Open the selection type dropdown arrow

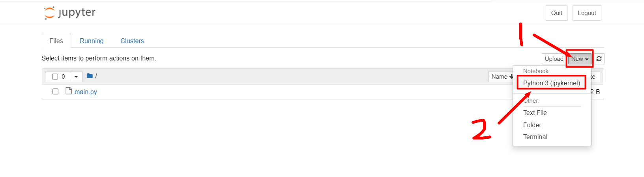click(76, 77)
